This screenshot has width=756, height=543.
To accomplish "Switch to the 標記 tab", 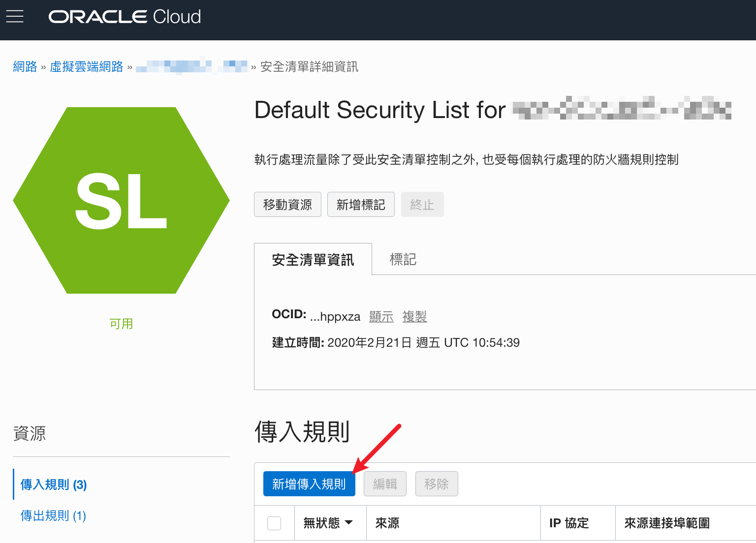I will coord(403,259).
